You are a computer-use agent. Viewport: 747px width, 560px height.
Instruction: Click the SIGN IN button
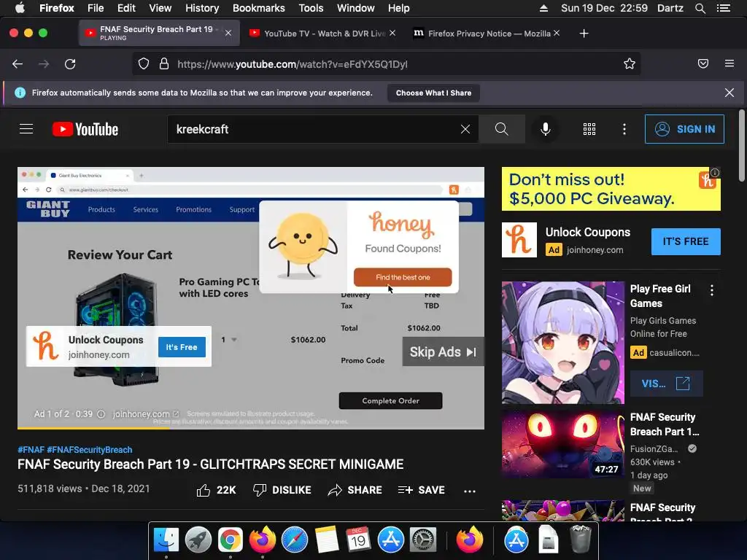(x=684, y=129)
